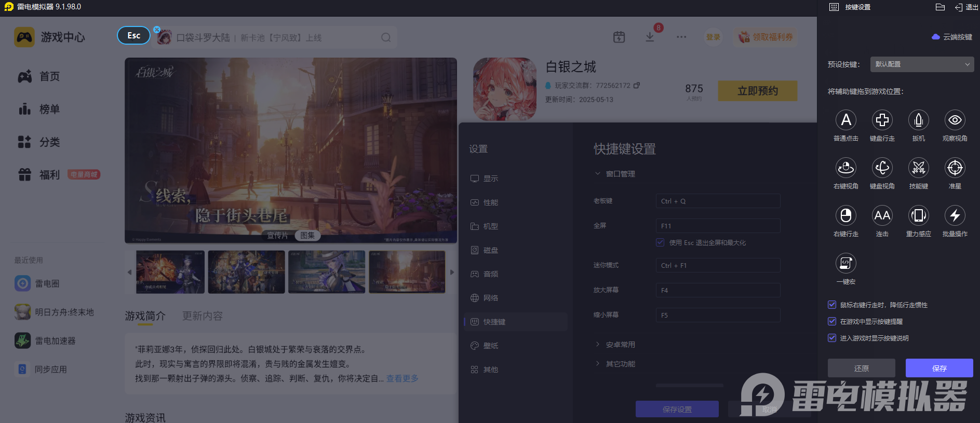Click the 云端按键 cloud keys icon
Screen dimensions: 980x423
936,37
